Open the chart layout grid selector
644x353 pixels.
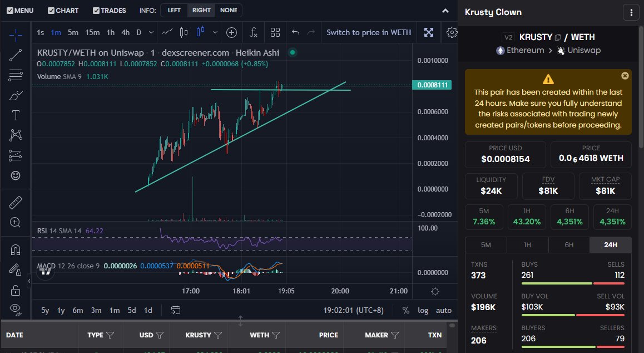point(275,32)
